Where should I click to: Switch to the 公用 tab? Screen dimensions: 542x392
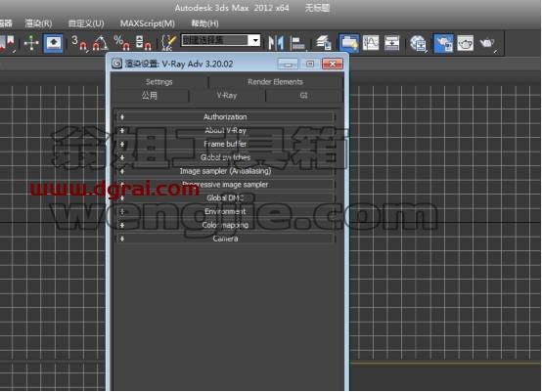[x=150, y=96]
